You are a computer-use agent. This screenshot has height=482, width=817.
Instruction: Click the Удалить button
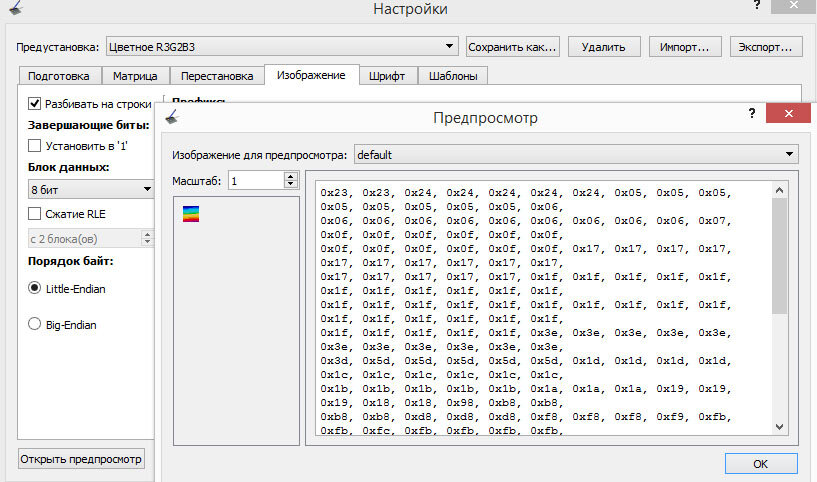click(x=603, y=47)
